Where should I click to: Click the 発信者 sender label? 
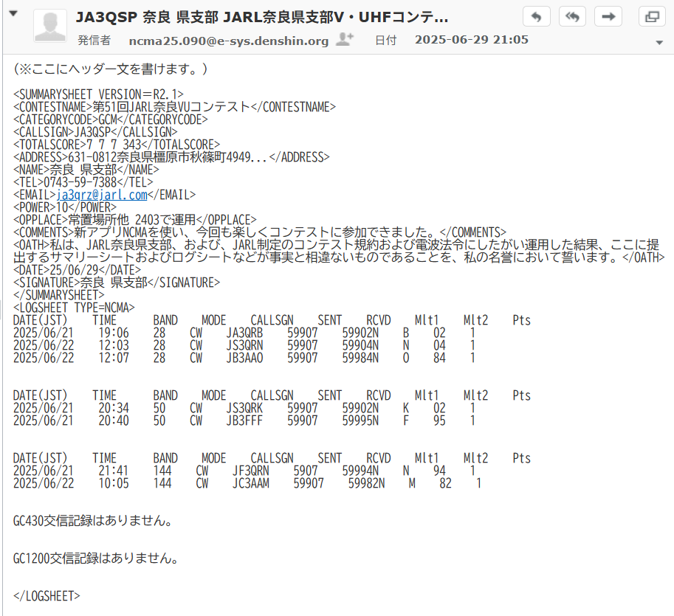[94, 41]
